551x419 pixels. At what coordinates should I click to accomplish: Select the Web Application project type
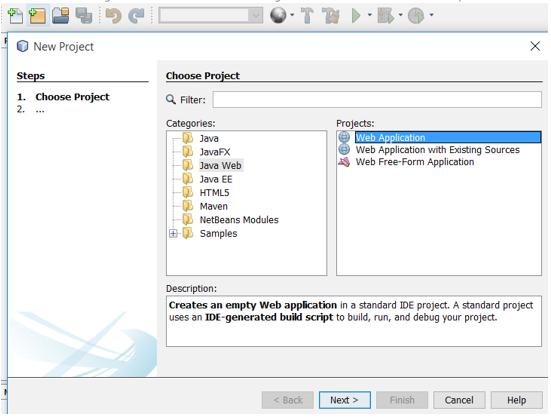(x=448, y=137)
